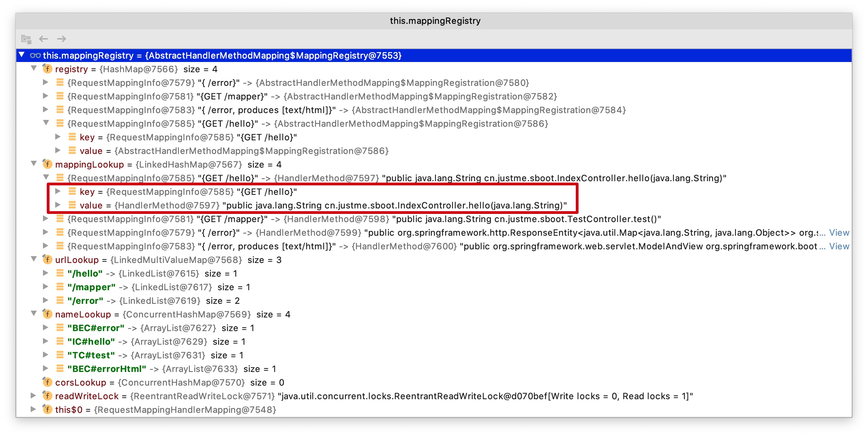Click the entry icon of "/hello" LinkedList row
The width and height of the screenshot is (868, 436).
coord(60,273)
